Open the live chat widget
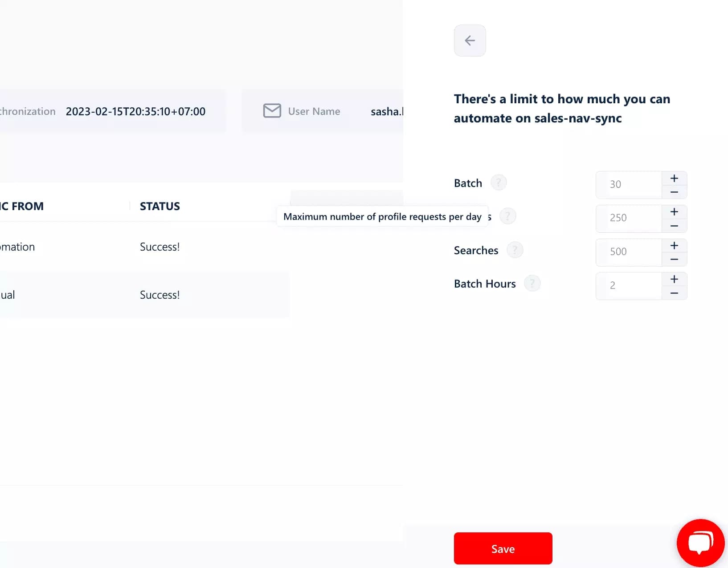 coord(700,542)
